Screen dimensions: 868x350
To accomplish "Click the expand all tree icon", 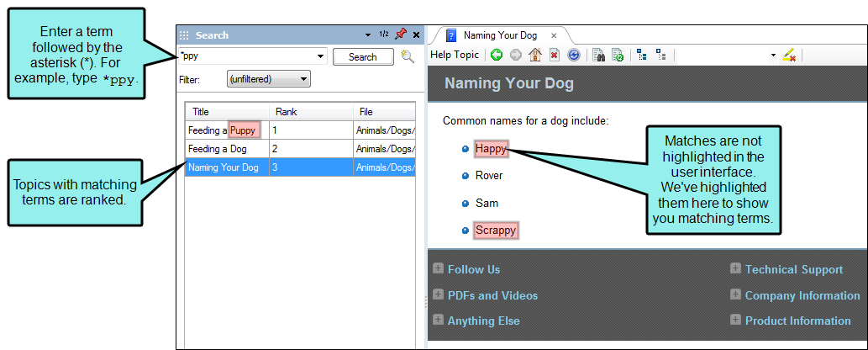I will tap(661, 55).
